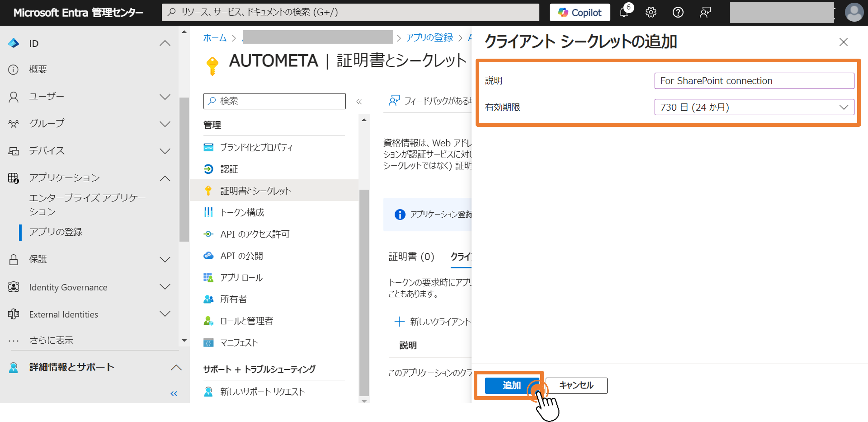Open notifications bell icon
Screen dimensions: 868x422
pos(624,12)
